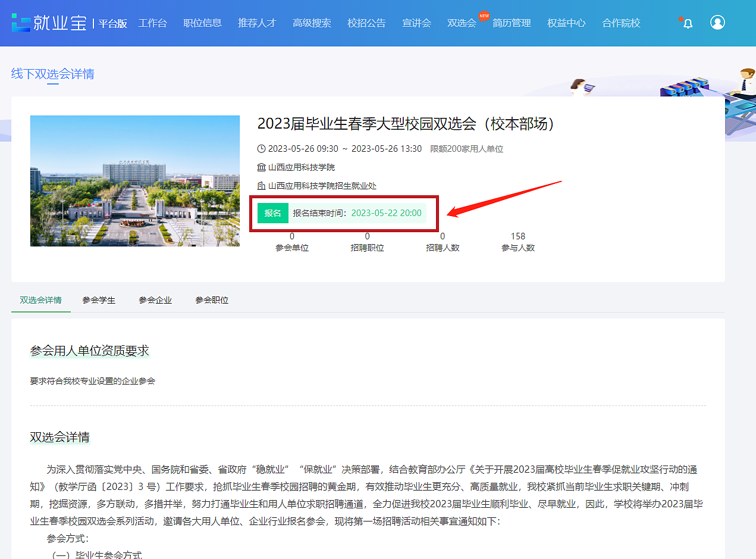This screenshot has width=756, height=559.
Task: Open 工作台 in the top navigation
Action: click(153, 23)
